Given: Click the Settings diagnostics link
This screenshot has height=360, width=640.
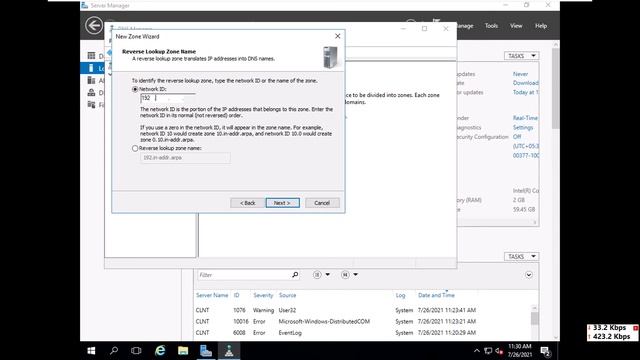Looking at the screenshot, I should [523, 127].
